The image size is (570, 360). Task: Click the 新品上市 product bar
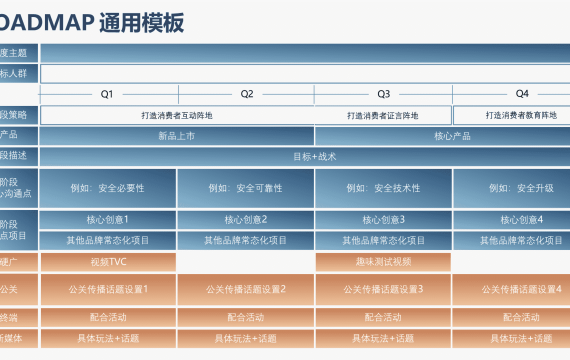pyautogui.click(x=177, y=136)
